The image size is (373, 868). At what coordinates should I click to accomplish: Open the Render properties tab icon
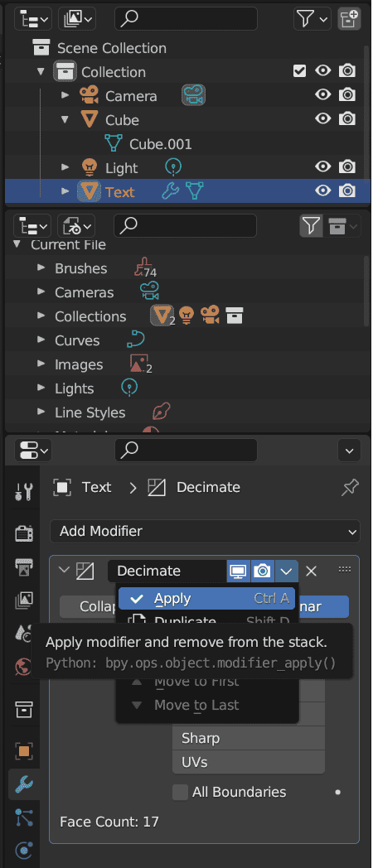(24, 533)
